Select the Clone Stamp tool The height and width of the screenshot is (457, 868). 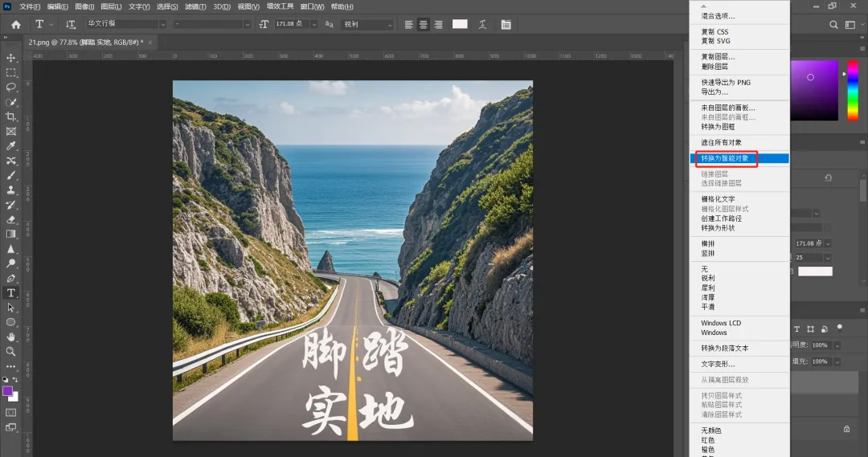click(x=10, y=190)
